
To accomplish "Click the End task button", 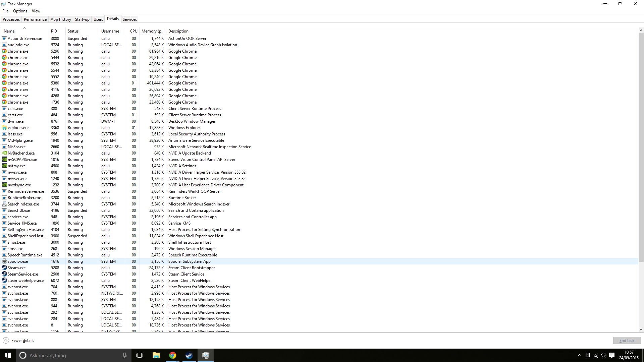I will tap(627, 341).
